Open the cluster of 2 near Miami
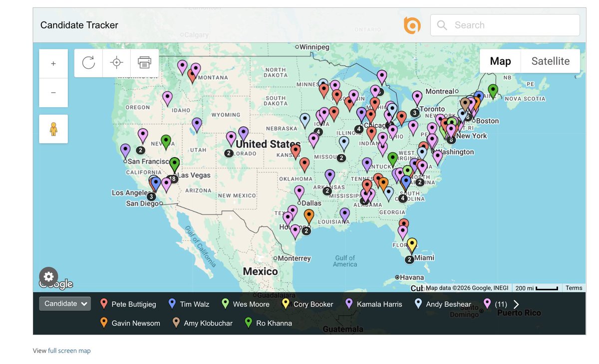Screen dimensions: 599x364 [x=409, y=259]
